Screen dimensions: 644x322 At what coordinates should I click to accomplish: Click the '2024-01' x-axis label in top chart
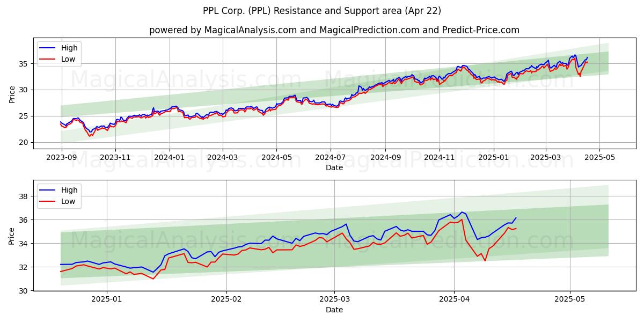[170, 157]
